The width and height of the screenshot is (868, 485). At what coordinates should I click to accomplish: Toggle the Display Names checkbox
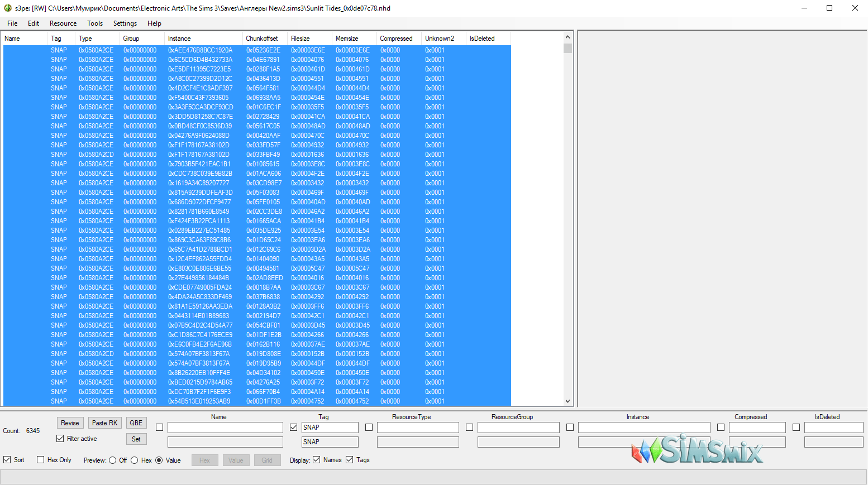pos(317,460)
